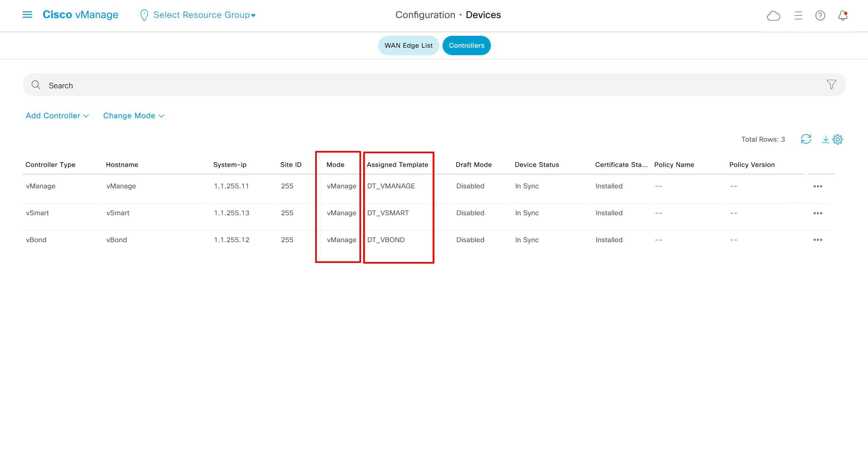Export table with download icon
868x468 pixels.
click(825, 139)
